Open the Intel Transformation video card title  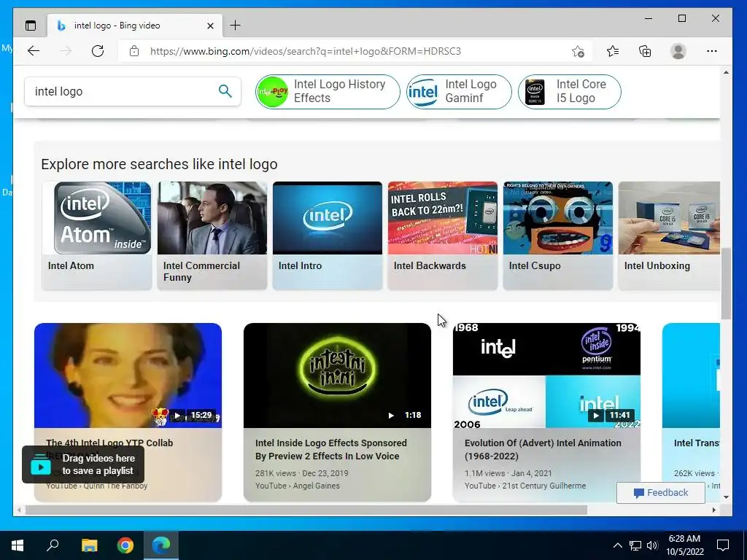(697, 443)
